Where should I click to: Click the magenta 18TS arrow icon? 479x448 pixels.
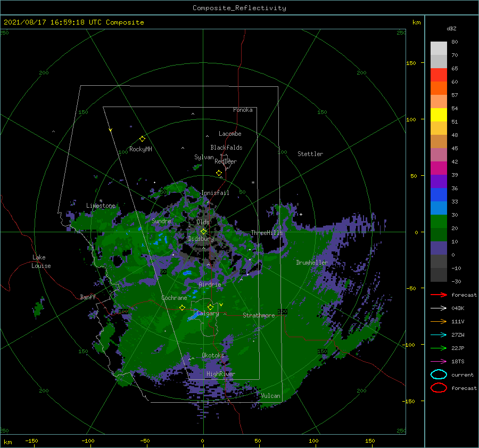tap(439, 362)
